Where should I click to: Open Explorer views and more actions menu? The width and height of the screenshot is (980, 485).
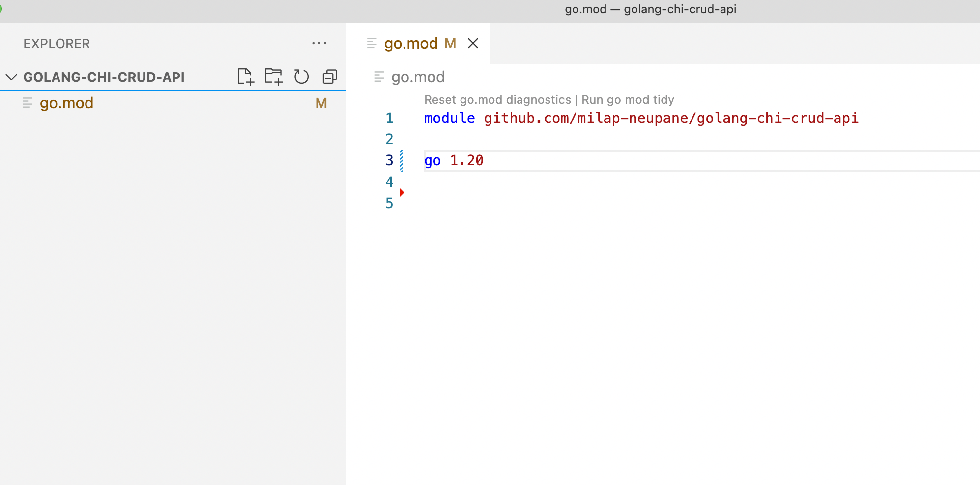[319, 44]
